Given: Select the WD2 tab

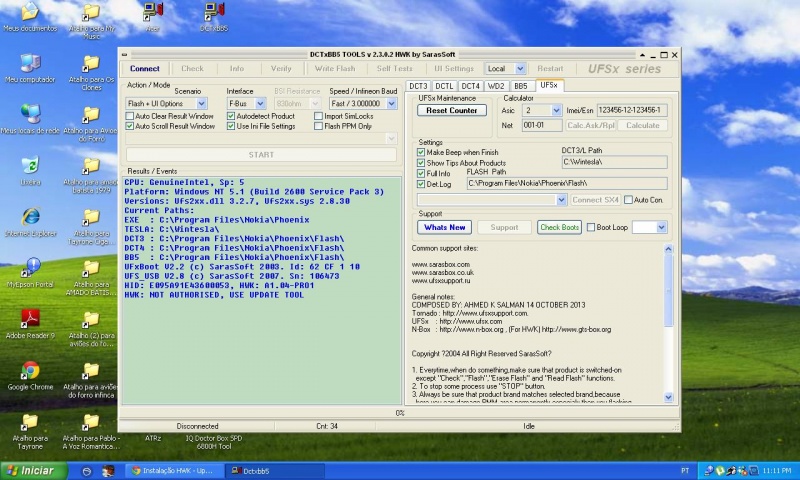Looking at the screenshot, I should [496, 86].
